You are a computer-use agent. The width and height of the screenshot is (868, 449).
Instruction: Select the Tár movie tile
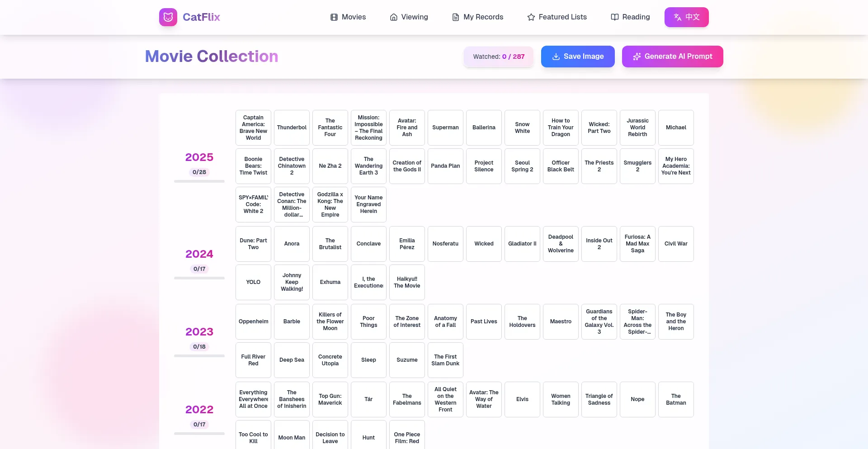point(368,400)
